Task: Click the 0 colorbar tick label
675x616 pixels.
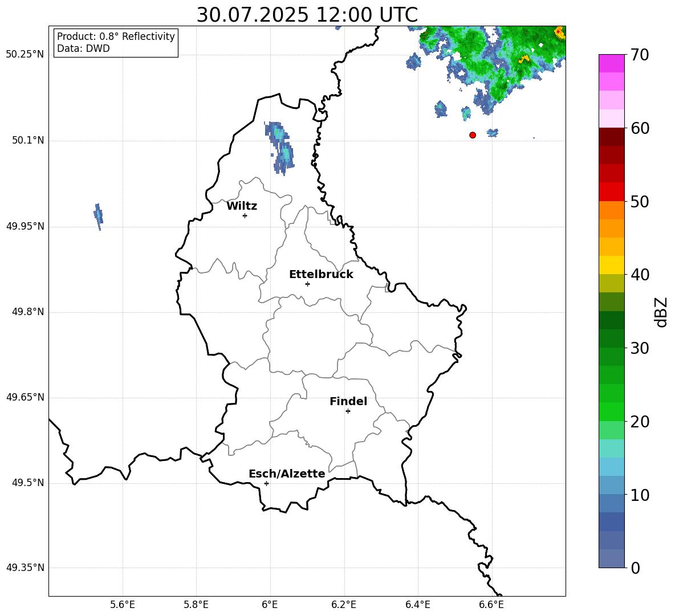Action: click(x=635, y=568)
